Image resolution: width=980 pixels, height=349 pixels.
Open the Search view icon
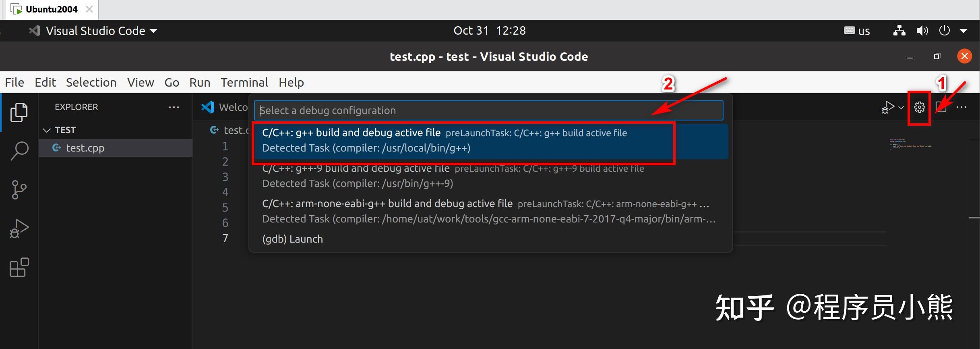pyautogui.click(x=19, y=151)
